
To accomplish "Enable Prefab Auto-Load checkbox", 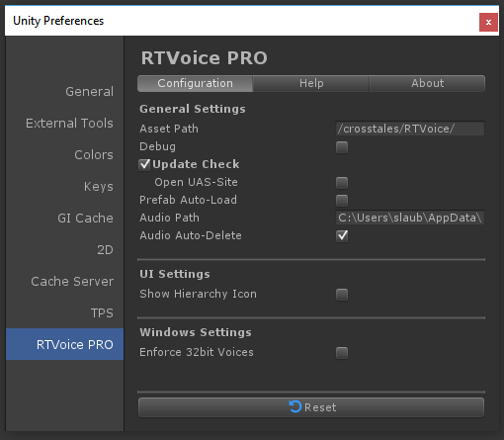I will (x=342, y=201).
